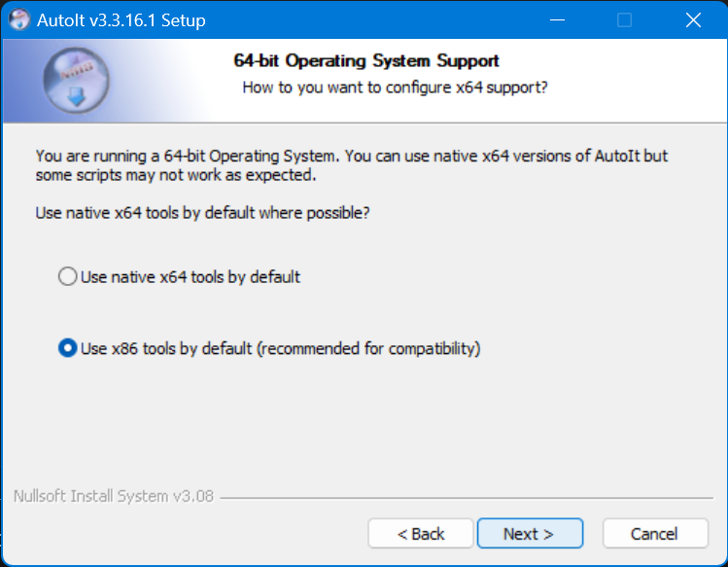
Task: Select the 'Use x86 tools by default' radio button
Action: [67, 348]
